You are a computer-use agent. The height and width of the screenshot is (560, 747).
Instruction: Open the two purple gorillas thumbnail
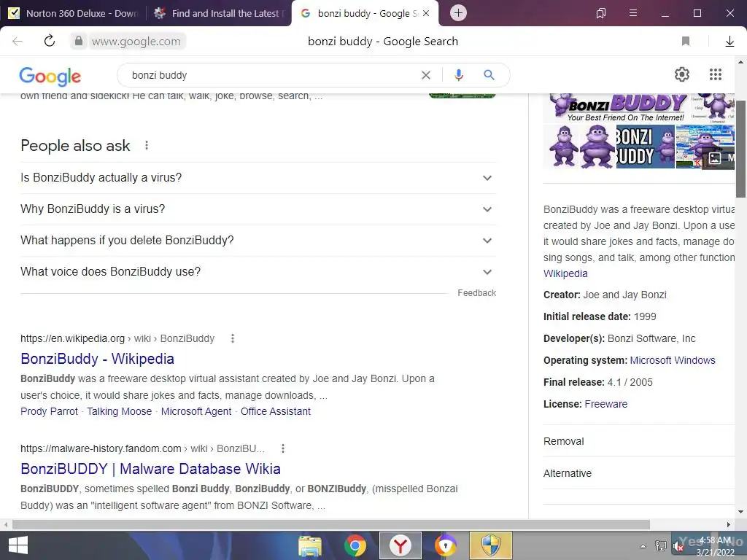tap(579, 147)
